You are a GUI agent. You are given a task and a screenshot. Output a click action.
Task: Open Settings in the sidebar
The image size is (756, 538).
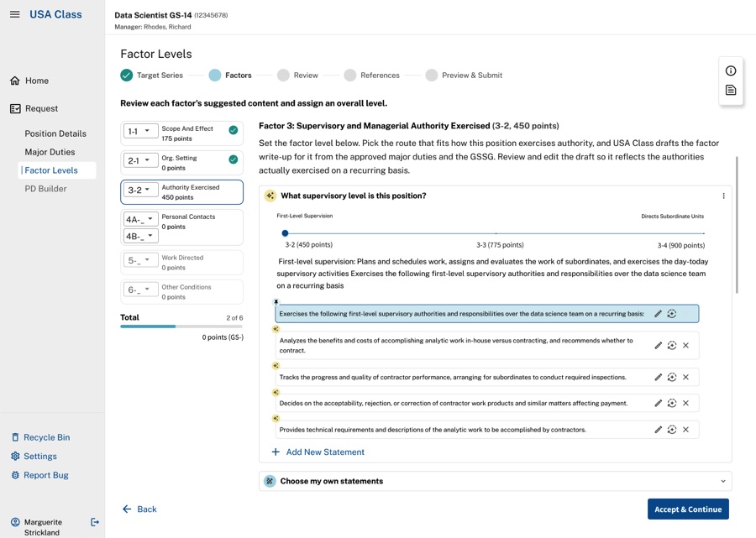coord(34,456)
